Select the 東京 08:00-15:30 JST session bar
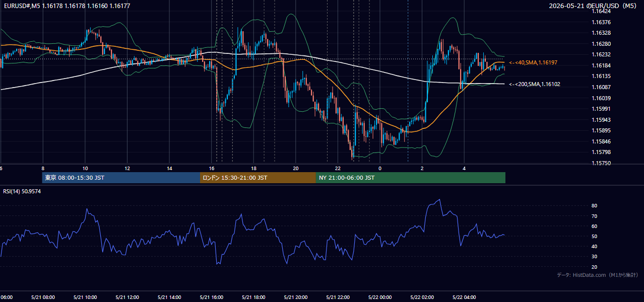Viewport: 644px width, 302px height. [x=121, y=178]
